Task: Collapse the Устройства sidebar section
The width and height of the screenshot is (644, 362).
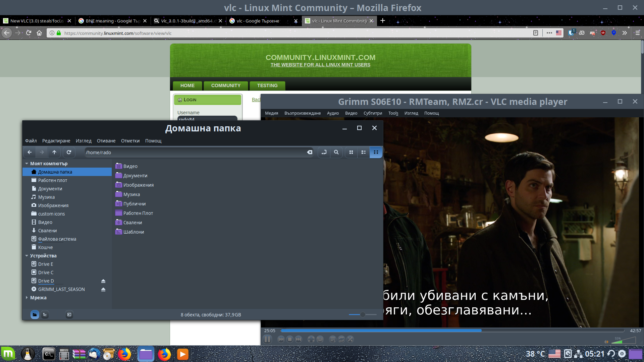Action: (x=27, y=256)
